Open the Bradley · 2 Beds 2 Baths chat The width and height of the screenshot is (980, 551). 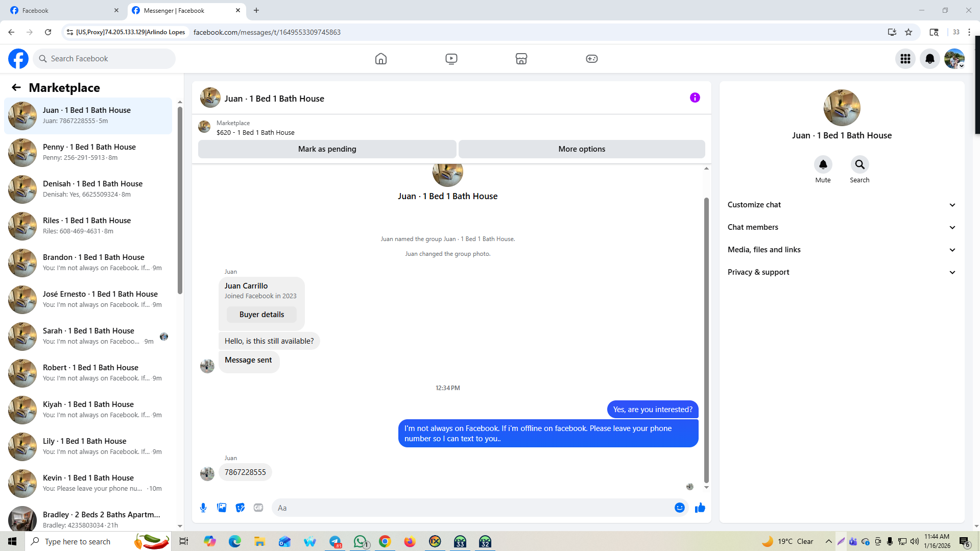[88, 518]
